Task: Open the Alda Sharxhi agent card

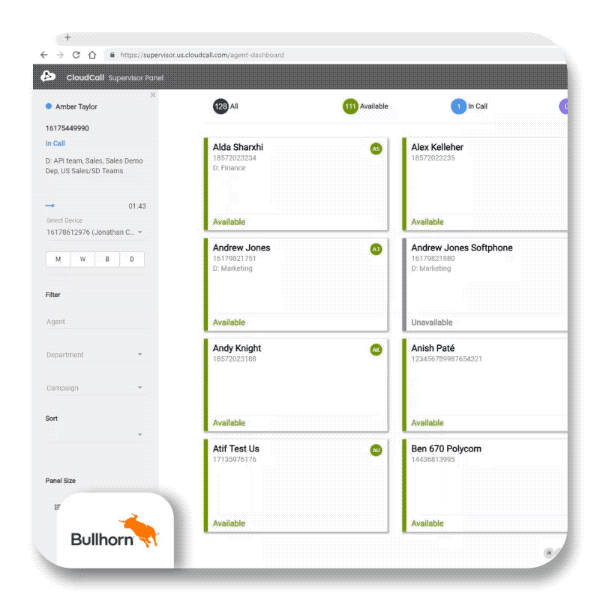Action: 296,184
